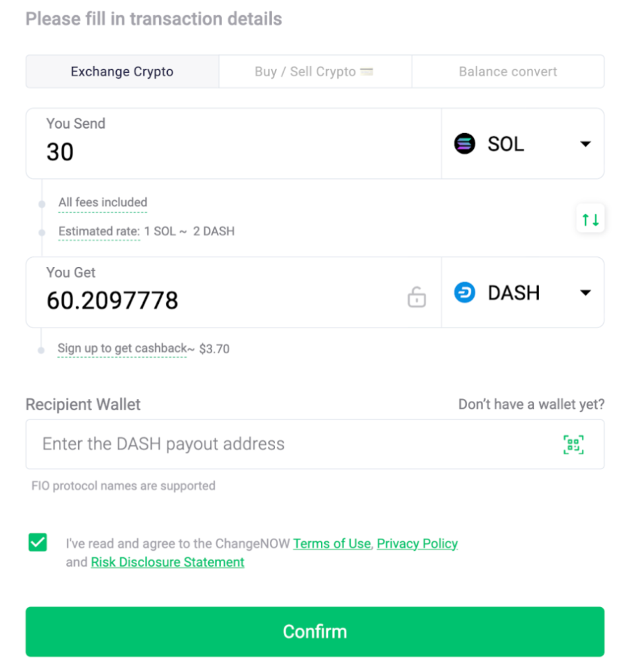Viewport: 631px width, 672px height.
Task: Switch to the Buy / Sell Crypto tab
Action: (315, 71)
